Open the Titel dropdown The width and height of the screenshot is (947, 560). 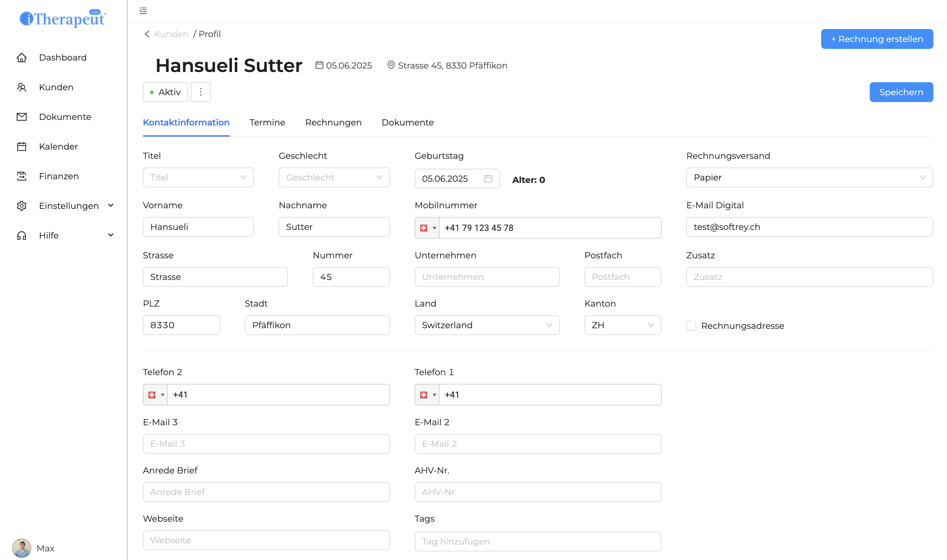tap(198, 177)
